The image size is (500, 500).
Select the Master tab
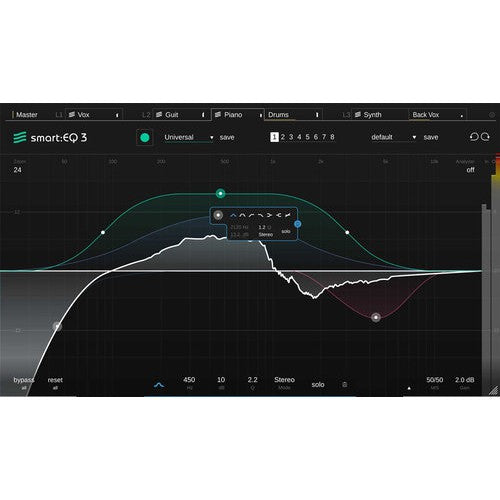point(27,115)
